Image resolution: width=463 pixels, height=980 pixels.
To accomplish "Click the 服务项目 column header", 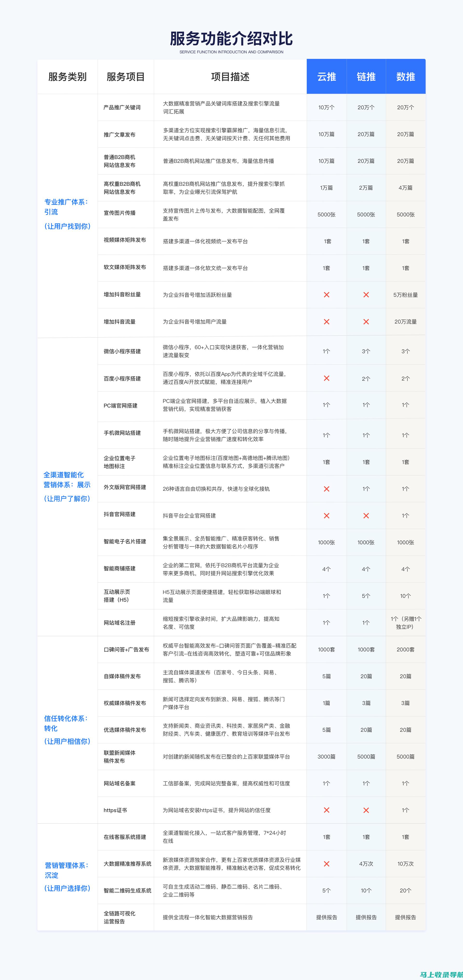I will tap(125, 77).
